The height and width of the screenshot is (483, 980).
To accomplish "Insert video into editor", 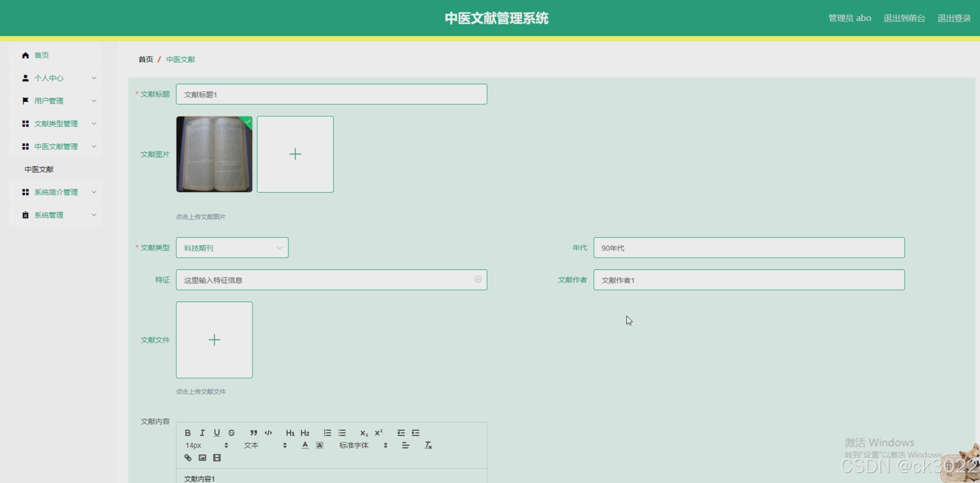I will [217, 458].
